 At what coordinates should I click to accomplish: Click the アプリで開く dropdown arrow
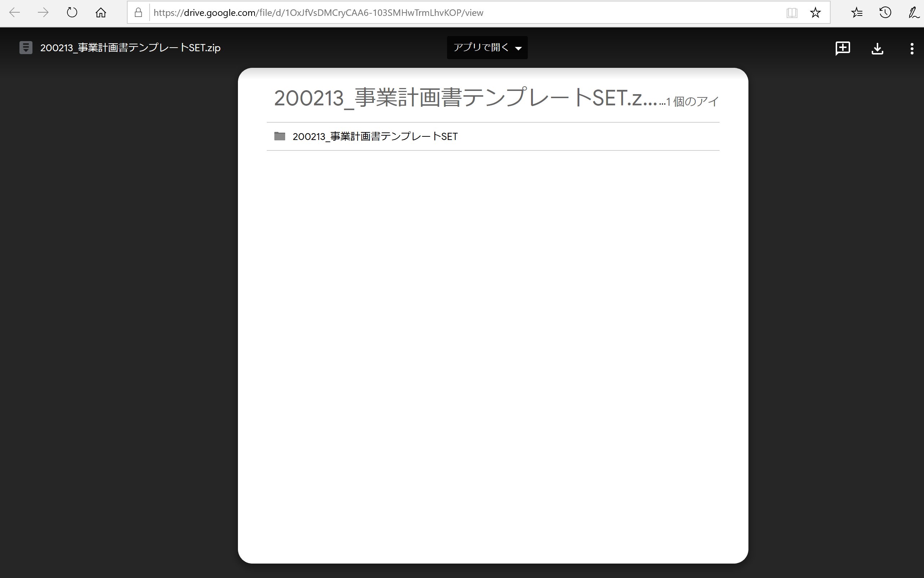pyautogui.click(x=518, y=48)
